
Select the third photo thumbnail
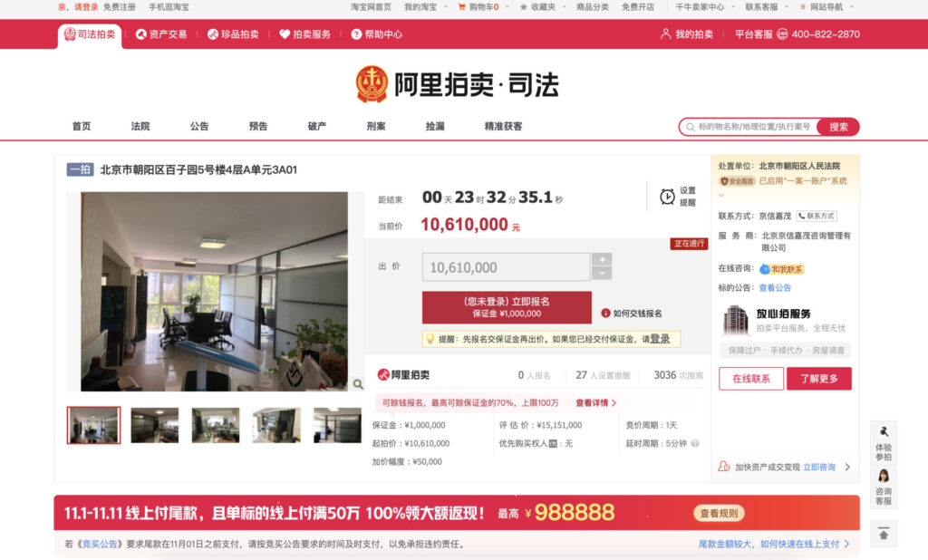click(x=216, y=425)
